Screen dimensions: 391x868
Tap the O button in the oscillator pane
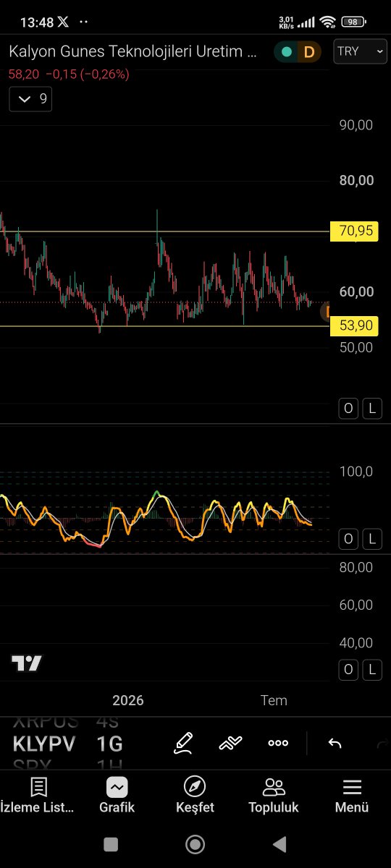pyautogui.click(x=348, y=539)
